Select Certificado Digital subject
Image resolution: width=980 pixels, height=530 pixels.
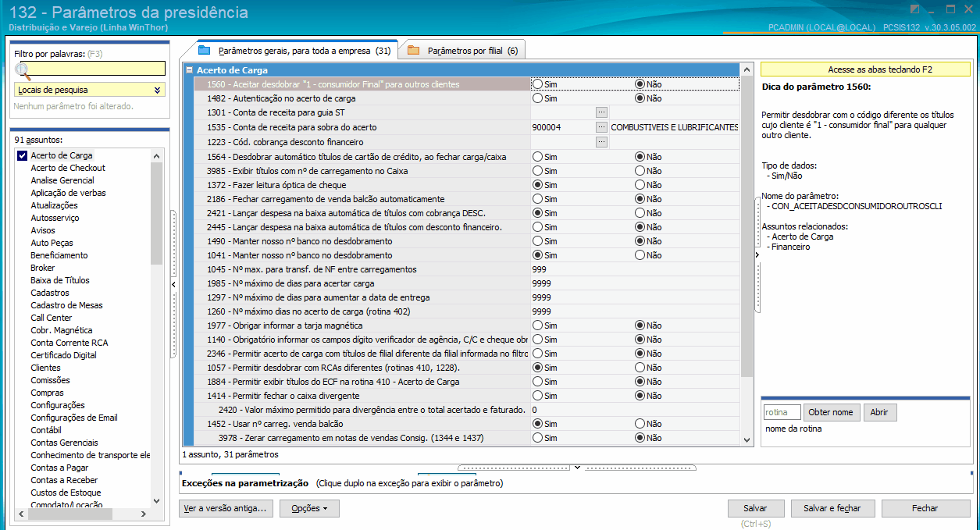(64, 355)
